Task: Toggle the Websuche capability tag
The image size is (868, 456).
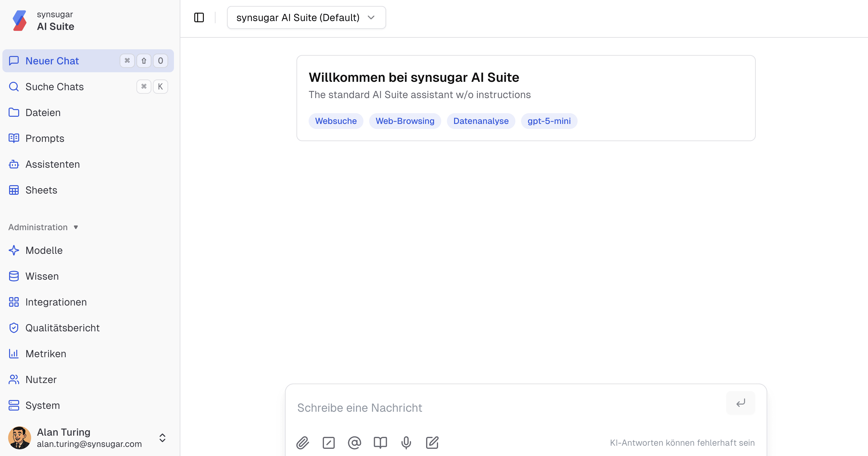Action: tap(336, 121)
